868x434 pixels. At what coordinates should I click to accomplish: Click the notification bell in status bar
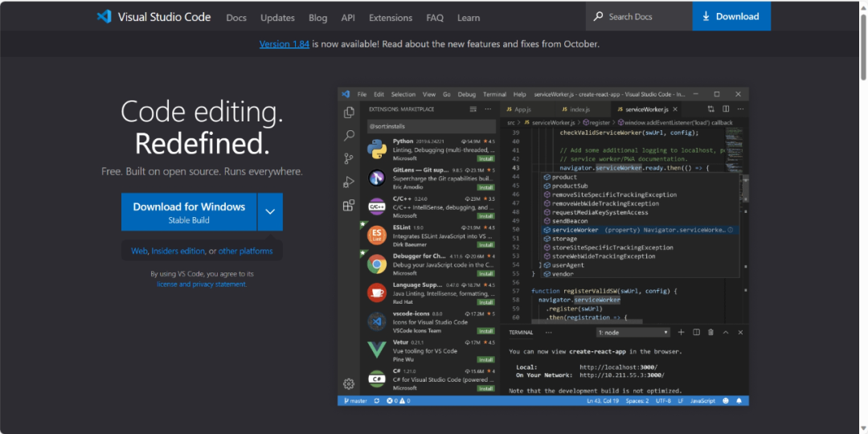coord(739,401)
